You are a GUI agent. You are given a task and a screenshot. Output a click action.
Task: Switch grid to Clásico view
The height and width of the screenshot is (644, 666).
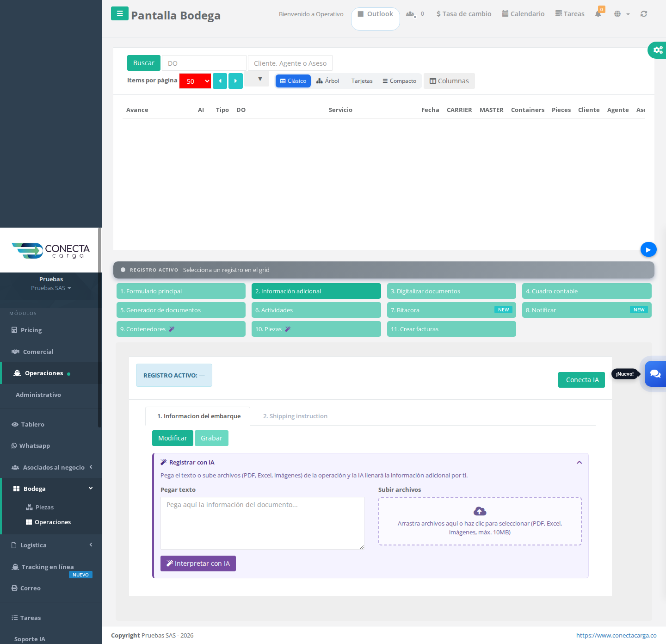coord(293,81)
